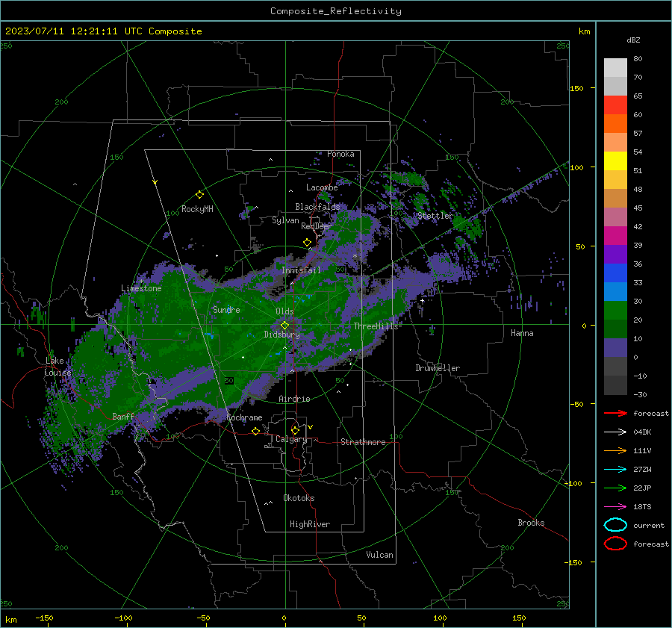Click the green 22JP arrow icon
The width and height of the screenshot is (672, 628).
[x=615, y=488]
